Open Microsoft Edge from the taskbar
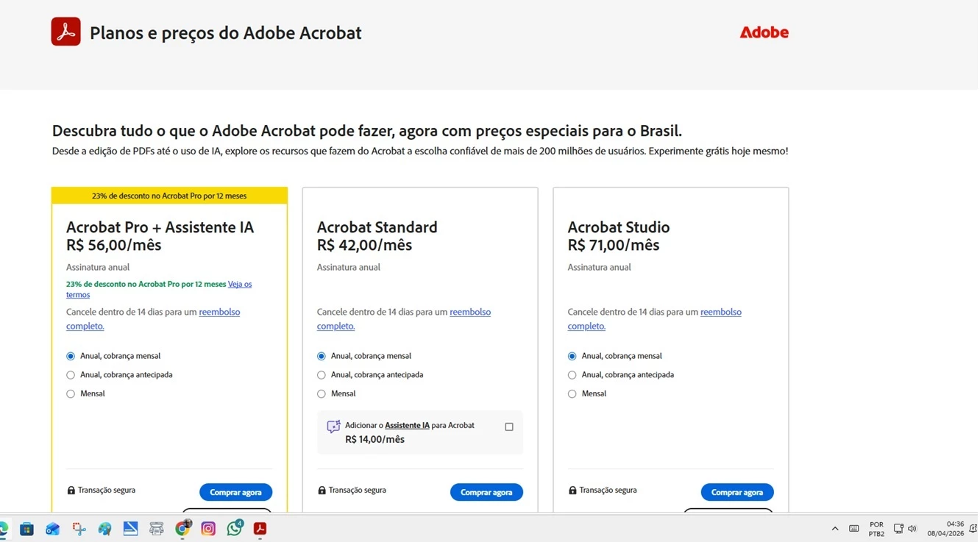This screenshot has width=980, height=542. [3, 529]
